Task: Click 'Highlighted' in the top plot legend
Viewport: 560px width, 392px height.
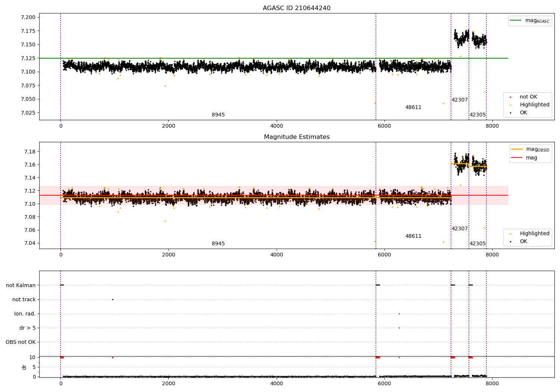Action: tap(534, 105)
